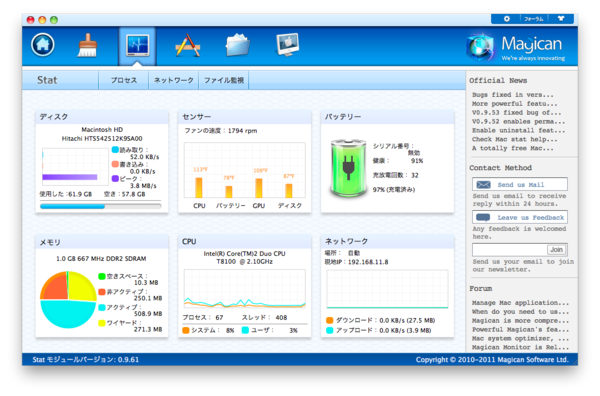This screenshot has height=396, width=600.
Task: Click the network traffic graph
Action: (x=387, y=289)
